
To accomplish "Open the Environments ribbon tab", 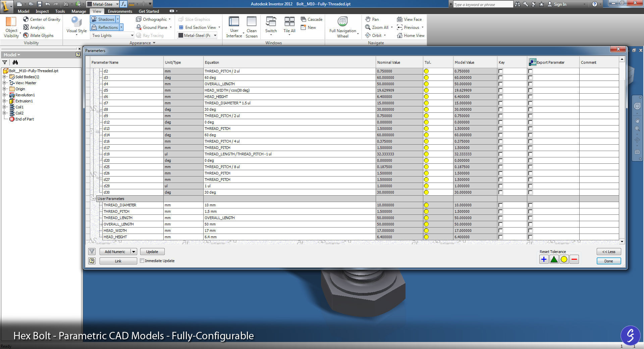I will (120, 11).
